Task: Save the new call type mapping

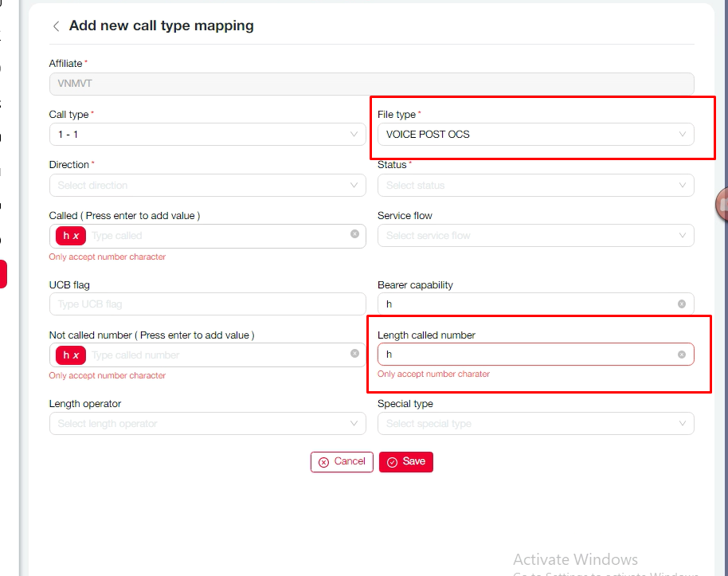Action: (x=406, y=462)
